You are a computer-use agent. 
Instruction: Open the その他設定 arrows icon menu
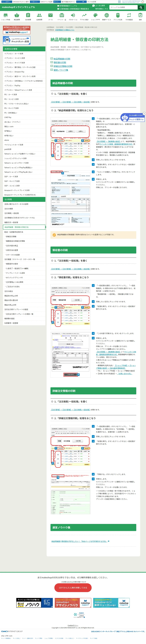click(x=129, y=17)
